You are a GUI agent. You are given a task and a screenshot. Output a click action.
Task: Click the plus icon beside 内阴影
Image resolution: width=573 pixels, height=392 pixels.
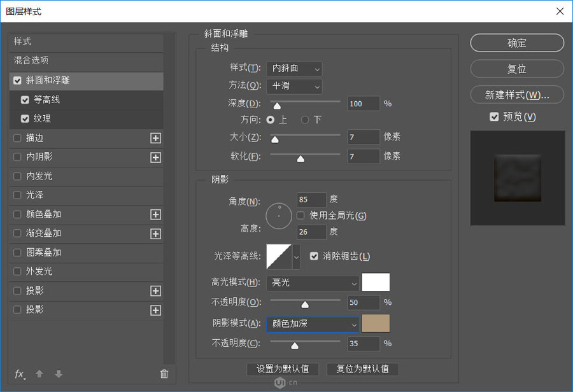(155, 157)
